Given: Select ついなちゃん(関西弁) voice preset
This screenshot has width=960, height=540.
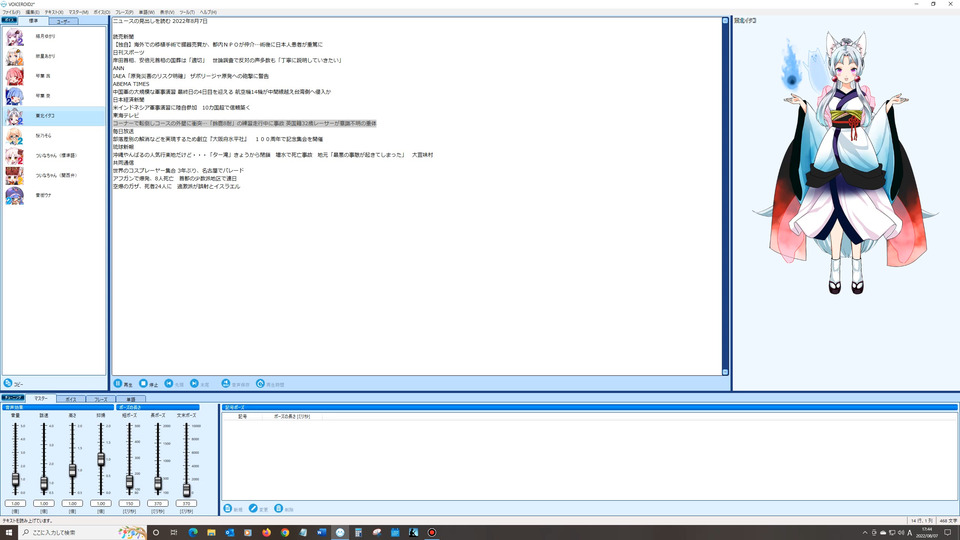Looking at the screenshot, I should 54,176.
